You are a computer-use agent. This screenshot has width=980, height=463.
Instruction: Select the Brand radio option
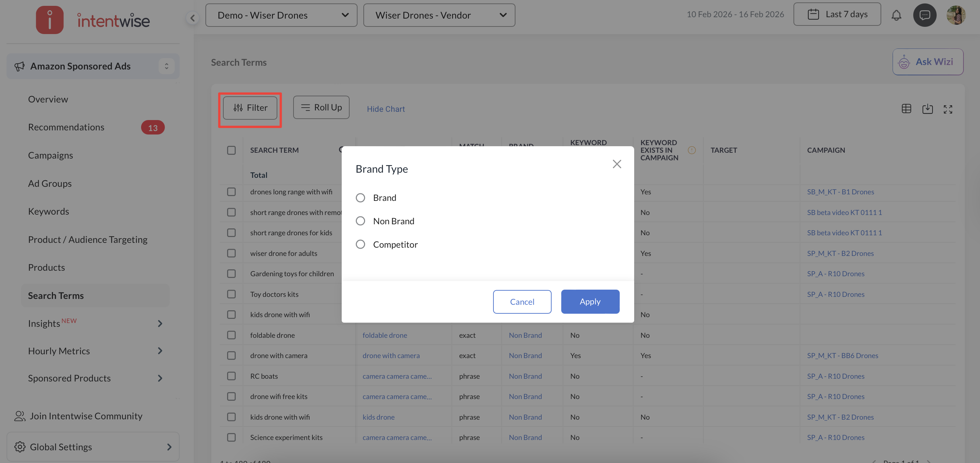pos(360,198)
